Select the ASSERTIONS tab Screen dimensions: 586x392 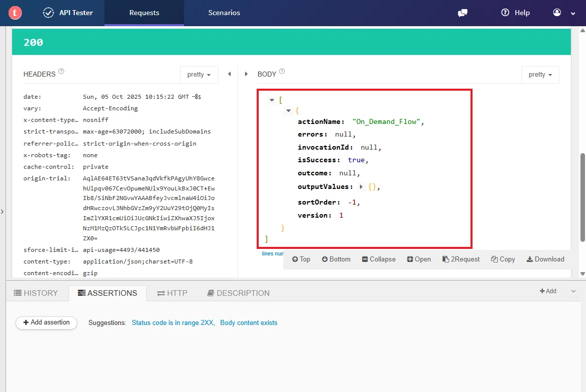(107, 293)
